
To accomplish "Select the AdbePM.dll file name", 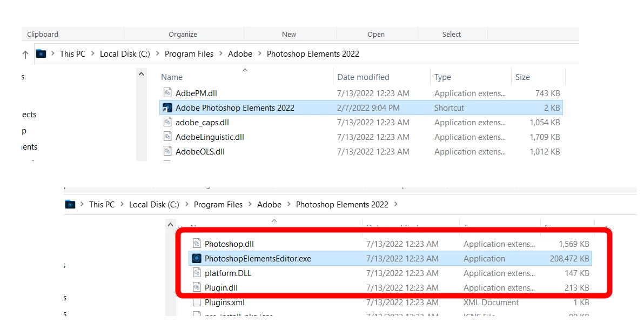I will point(196,93).
